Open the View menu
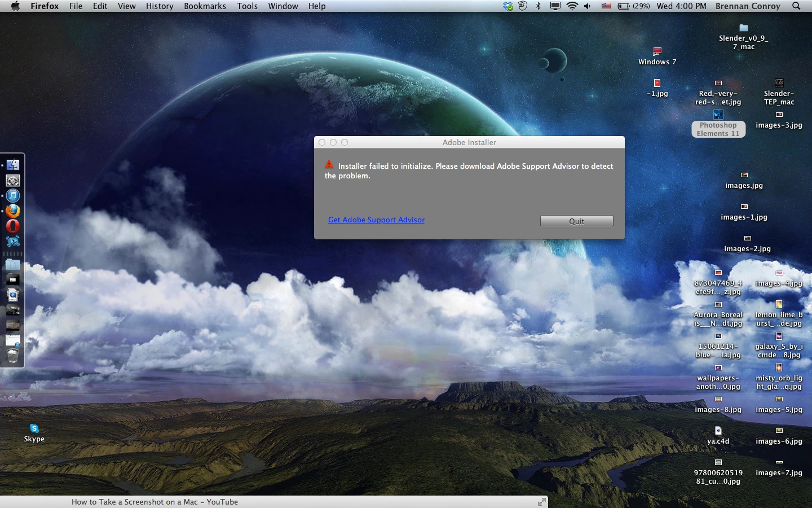Screen dimensions: 812x508 pyautogui.click(x=126, y=6)
